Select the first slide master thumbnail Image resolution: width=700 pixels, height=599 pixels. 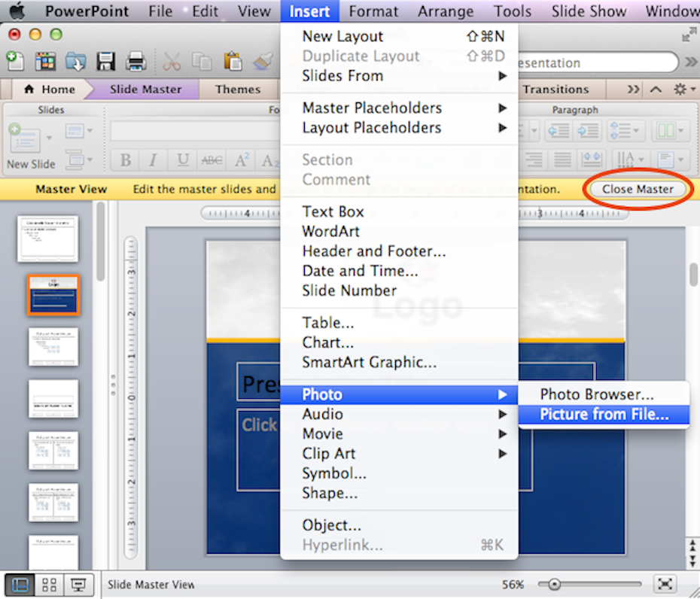tap(48, 239)
